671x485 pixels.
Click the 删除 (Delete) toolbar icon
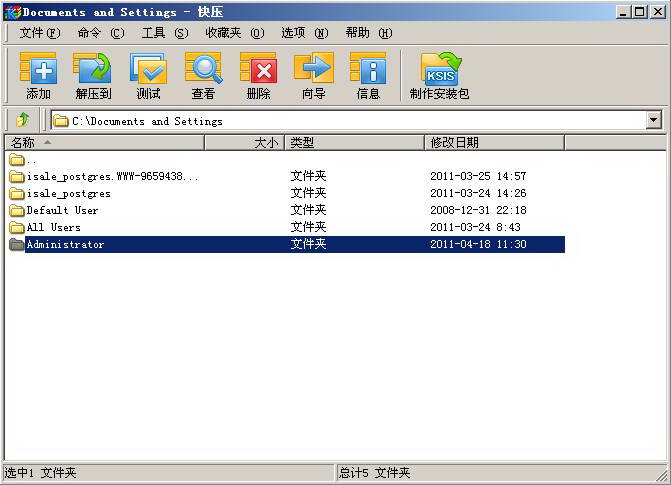pyautogui.click(x=258, y=71)
